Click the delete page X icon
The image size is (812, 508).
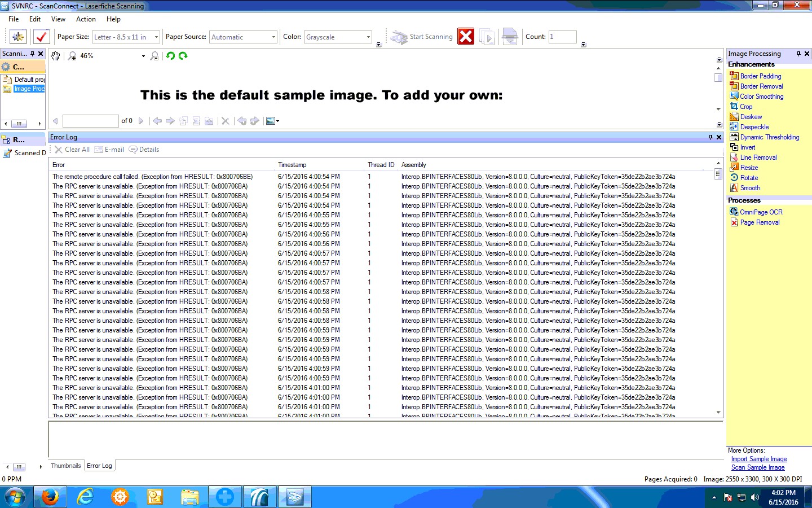click(225, 121)
